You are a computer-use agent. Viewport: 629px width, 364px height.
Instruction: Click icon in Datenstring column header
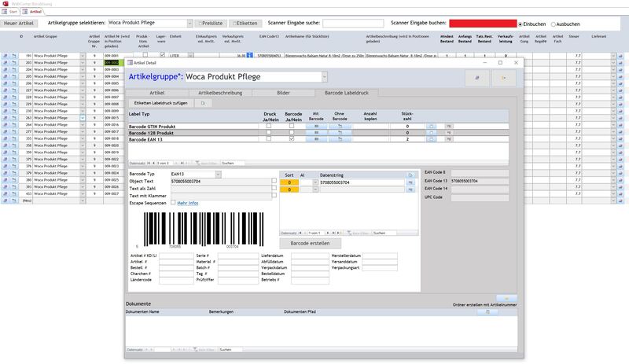[410, 175]
